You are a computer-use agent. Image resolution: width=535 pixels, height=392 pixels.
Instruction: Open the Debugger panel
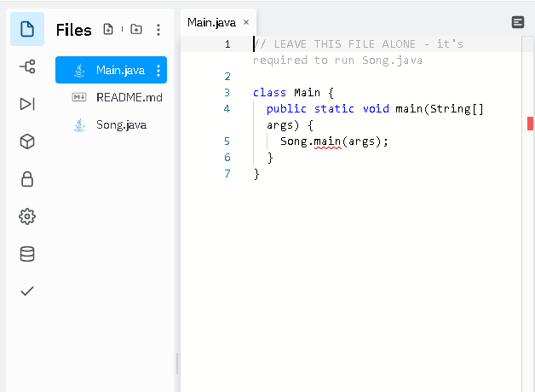27,104
